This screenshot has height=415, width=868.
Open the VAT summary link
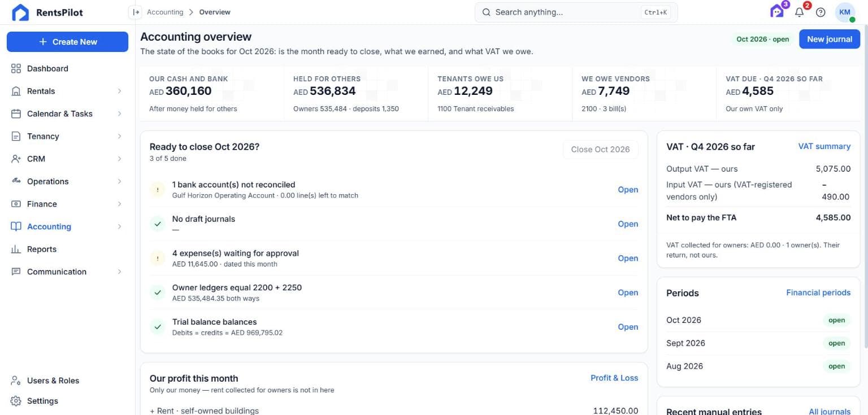(x=824, y=146)
